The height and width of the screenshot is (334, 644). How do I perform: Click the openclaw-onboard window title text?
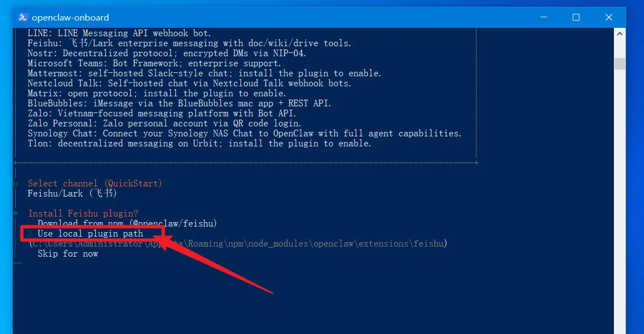pyautogui.click(x=70, y=17)
